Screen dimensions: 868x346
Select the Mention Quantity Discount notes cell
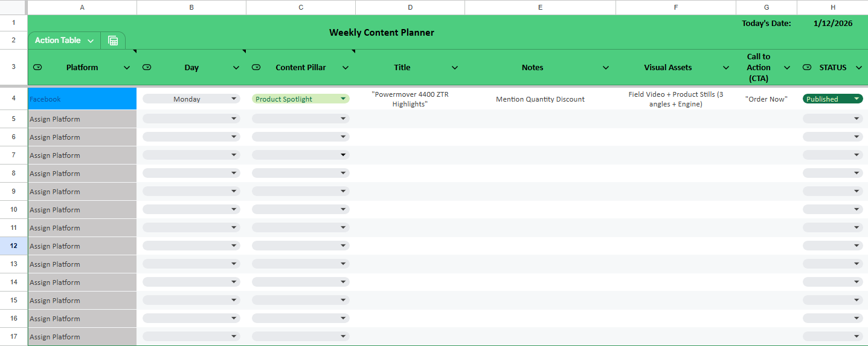[540, 99]
